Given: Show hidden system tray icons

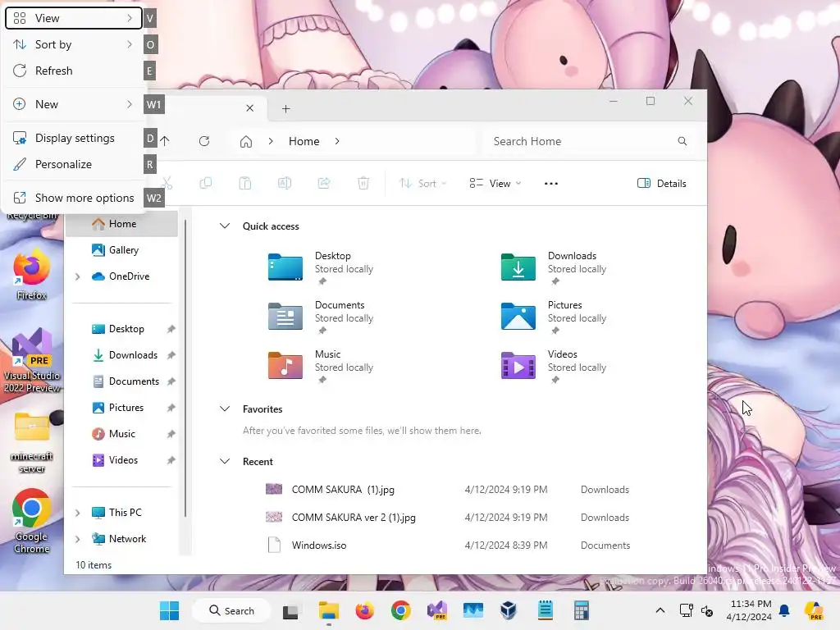Looking at the screenshot, I should pyautogui.click(x=660, y=610).
